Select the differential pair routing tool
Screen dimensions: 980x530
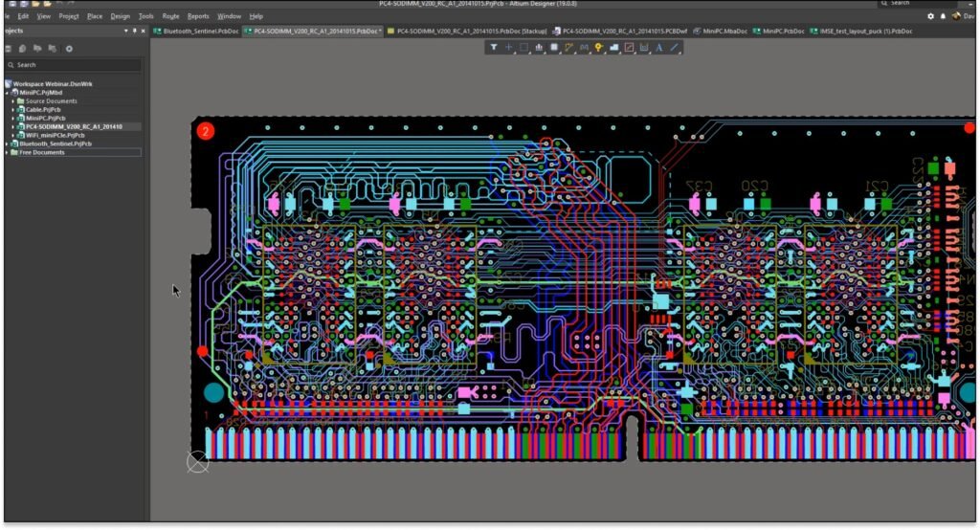tap(584, 48)
